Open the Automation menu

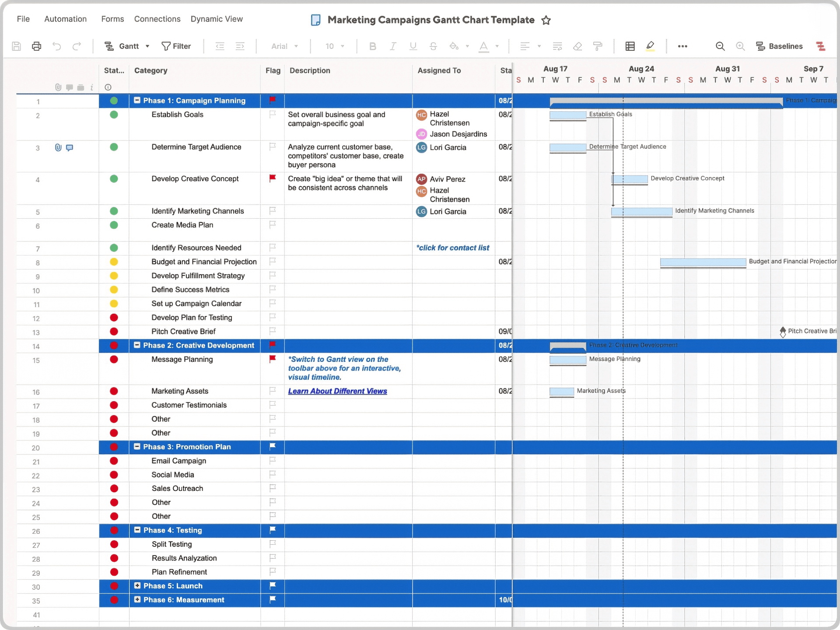point(65,19)
